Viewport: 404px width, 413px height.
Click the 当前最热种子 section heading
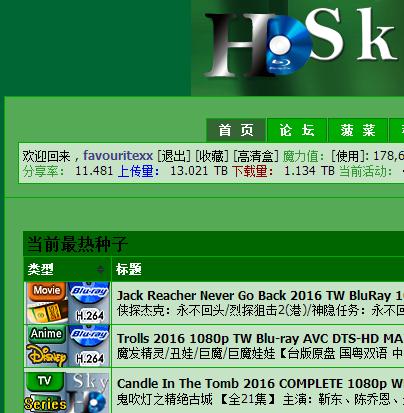pyautogui.click(x=77, y=244)
